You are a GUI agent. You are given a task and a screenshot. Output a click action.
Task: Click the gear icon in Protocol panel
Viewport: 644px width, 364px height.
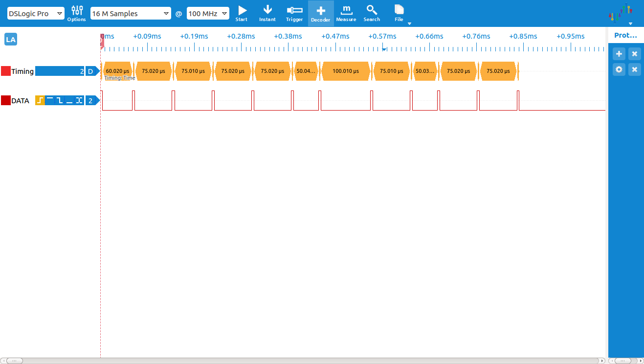pos(619,69)
